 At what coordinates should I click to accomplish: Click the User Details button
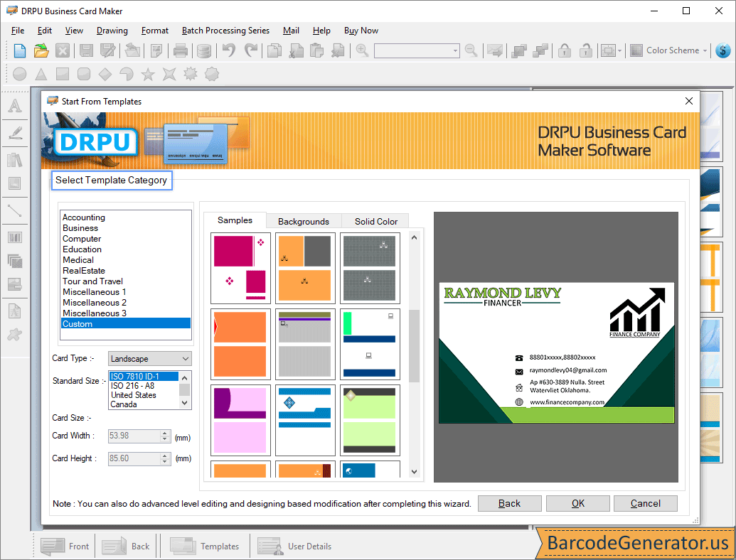click(x=295, y=546)
